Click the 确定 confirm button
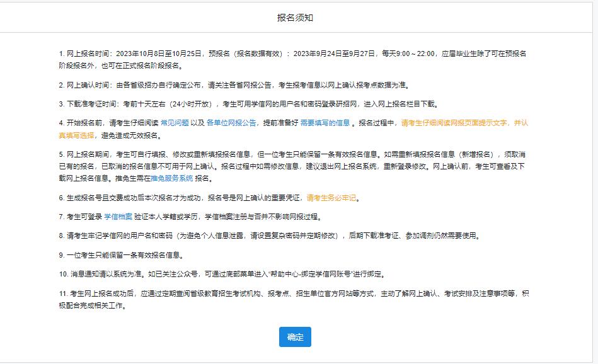This screenshot has width=598, height=364. click(295, 337)
